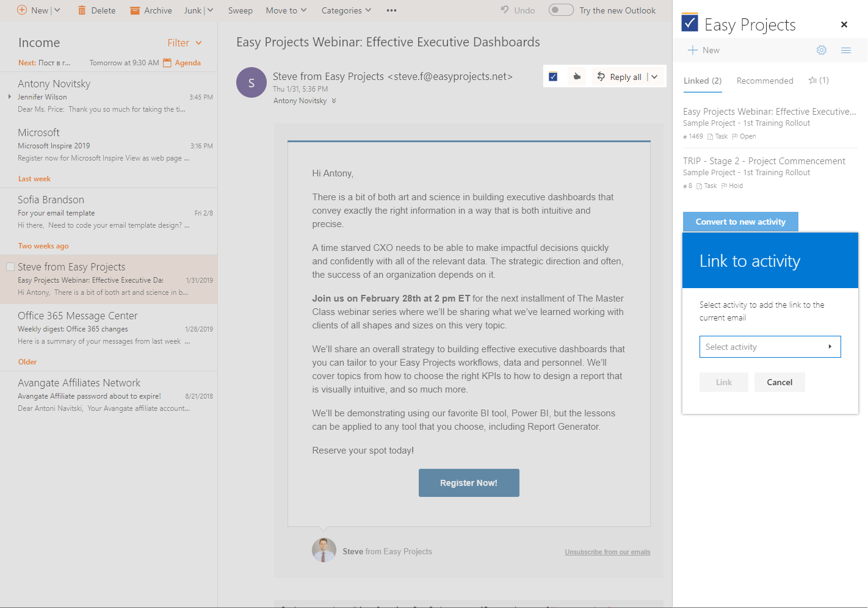Open the Easy Projects hamburger menu
This screenshot has width=868, height=608.
coord(846,50)
